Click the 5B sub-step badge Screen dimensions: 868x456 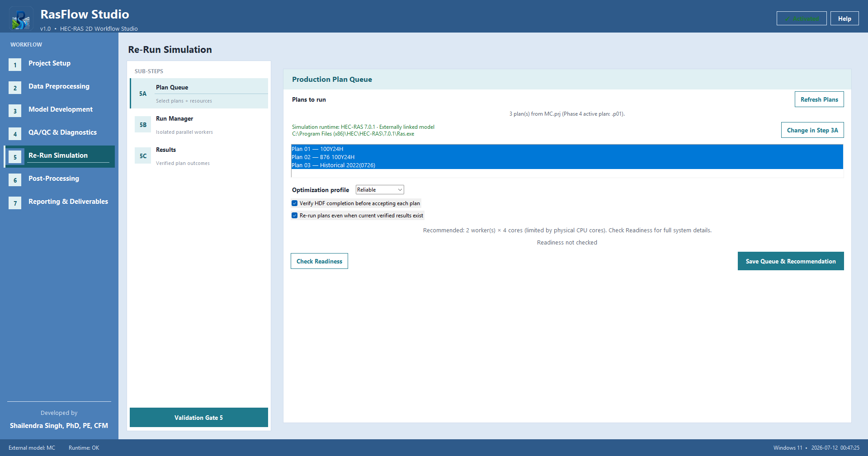[143, 125]
